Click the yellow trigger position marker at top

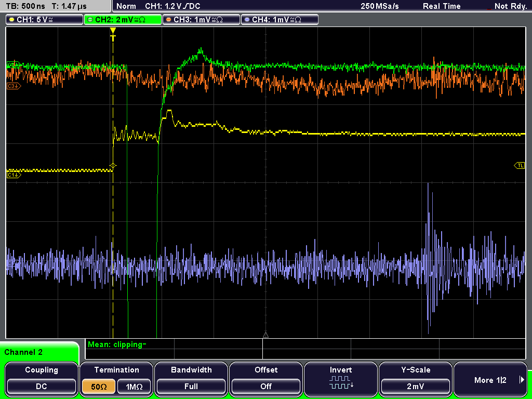pos(113,34)
